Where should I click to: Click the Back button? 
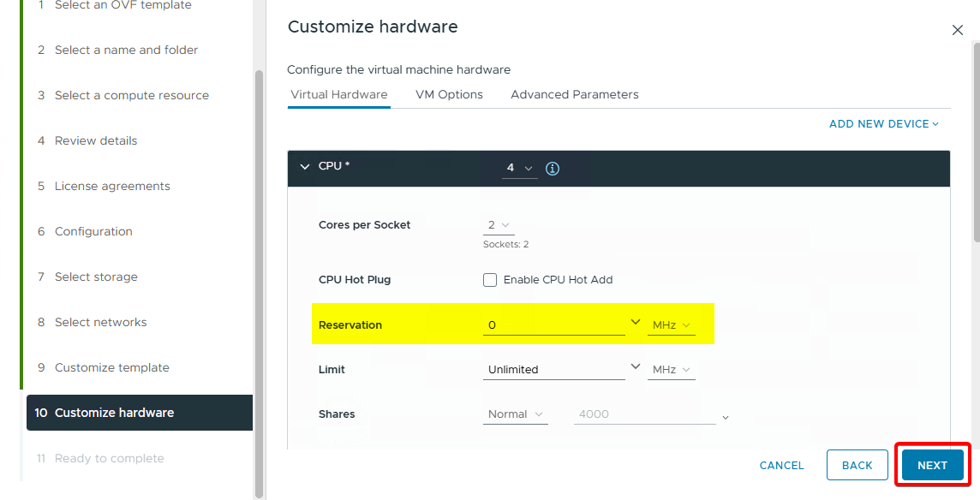coord(857,465)
